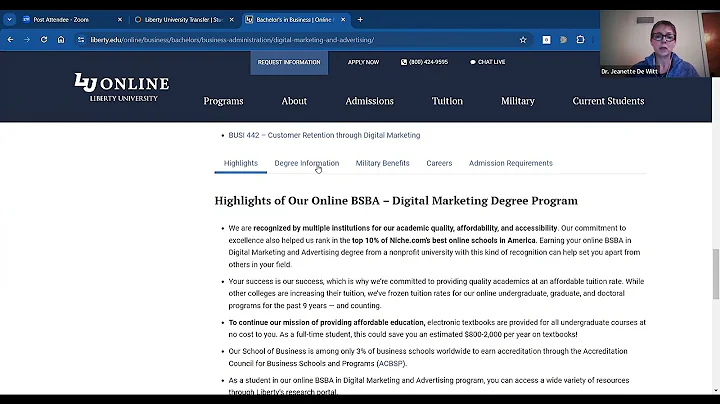Click the browser forward arrow
The width and height of the screenshot is (720, 404).
point(27,40)
